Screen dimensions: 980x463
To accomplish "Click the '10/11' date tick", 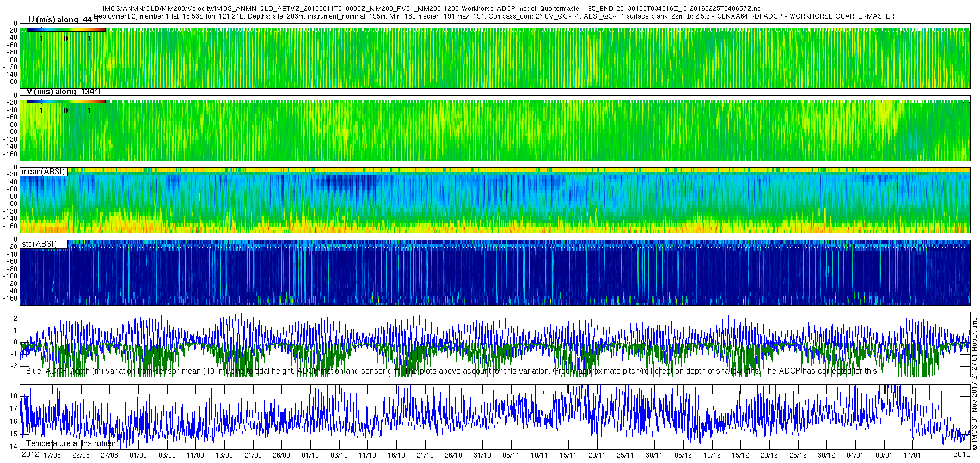I will (x=540, y=455).
